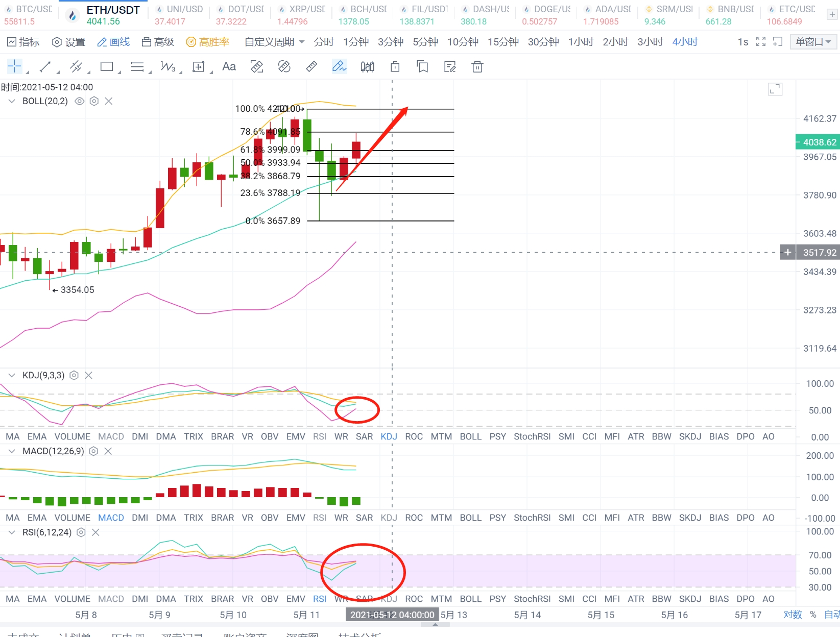The height and width of the screenshot is (637, 840).
Task: Open the copy drawings icon
Action: coord(422,66)
